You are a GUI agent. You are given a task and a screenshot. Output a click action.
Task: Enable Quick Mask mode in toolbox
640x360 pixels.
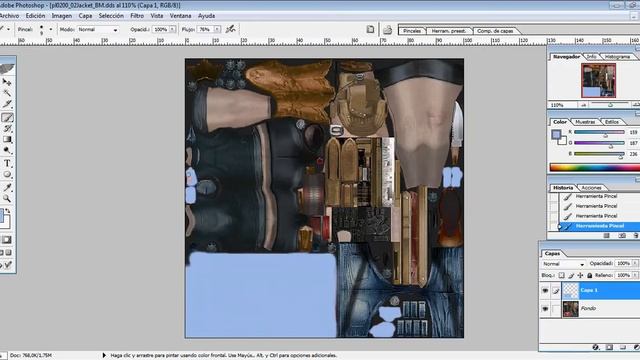(x=7, y=240)
